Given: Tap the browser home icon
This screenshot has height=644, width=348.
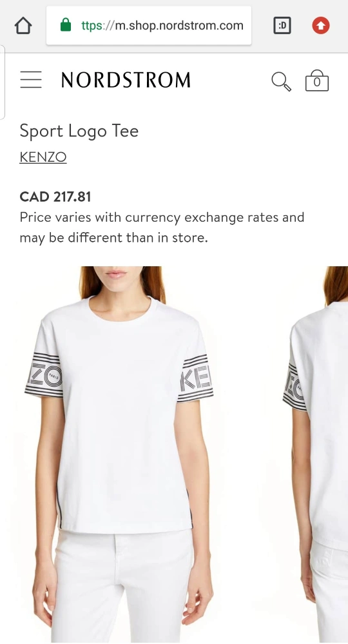Looking at the screenshot, I should 23,26.
